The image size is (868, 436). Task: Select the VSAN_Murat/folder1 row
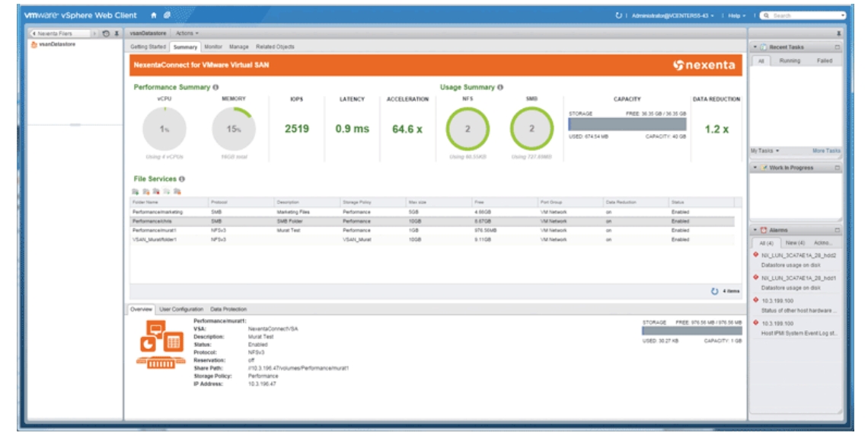(432, 240)
